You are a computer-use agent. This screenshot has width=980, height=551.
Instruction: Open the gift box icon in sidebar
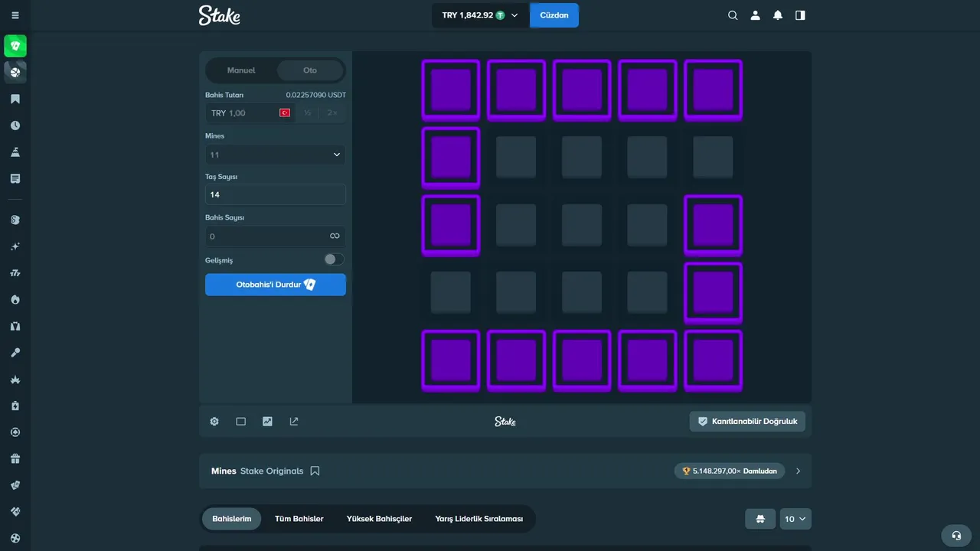[x=15, y=459]
